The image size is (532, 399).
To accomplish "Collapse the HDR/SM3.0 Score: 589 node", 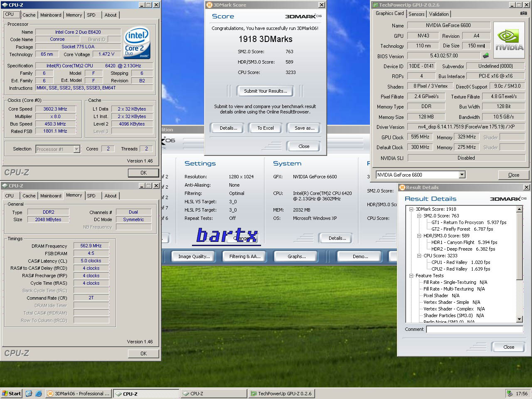I will [x=419, y=236].
